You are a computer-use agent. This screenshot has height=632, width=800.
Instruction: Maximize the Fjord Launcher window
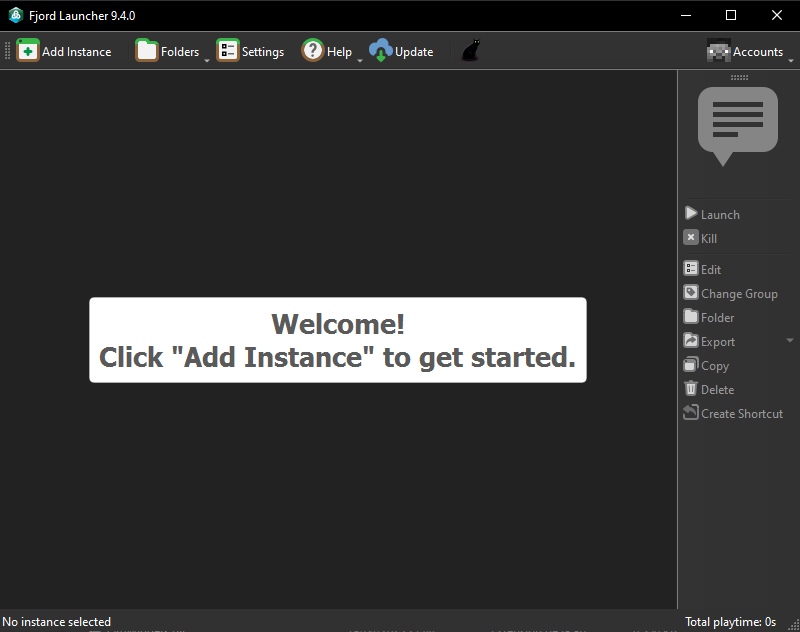[731, 15]
